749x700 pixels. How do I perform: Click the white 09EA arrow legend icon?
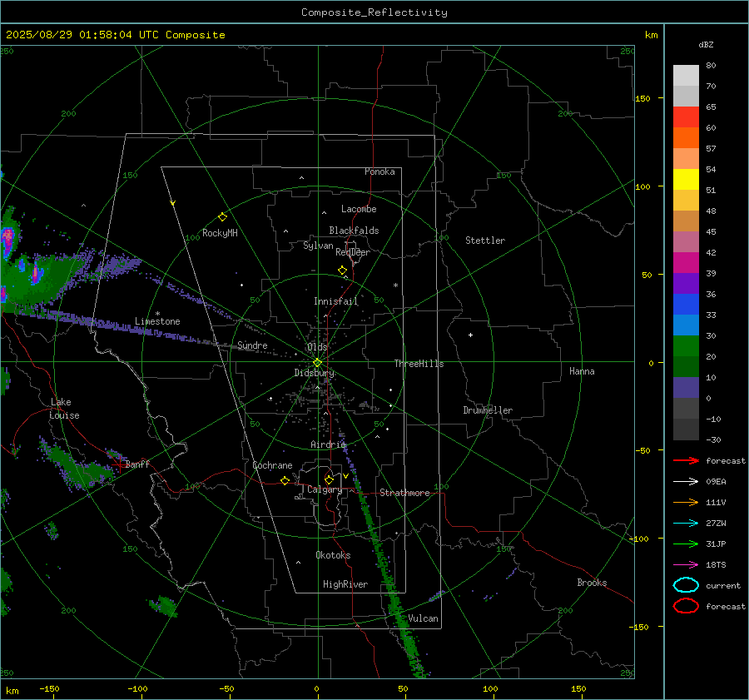(686, 482)
